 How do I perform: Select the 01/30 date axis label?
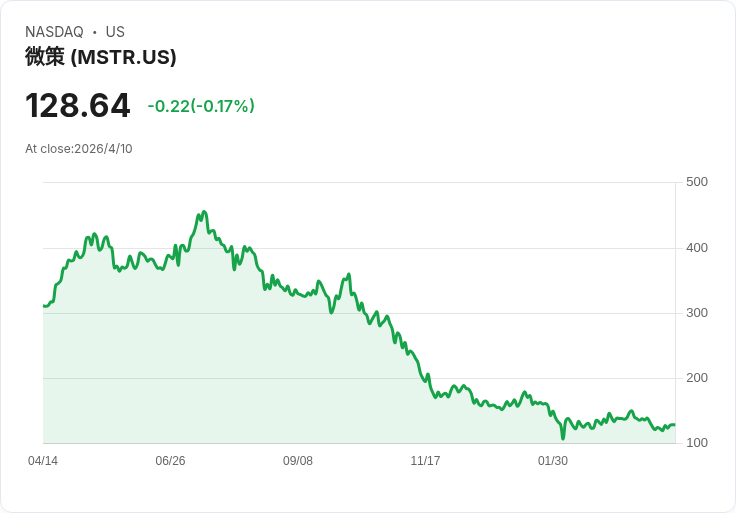click(x=552, y=461)
